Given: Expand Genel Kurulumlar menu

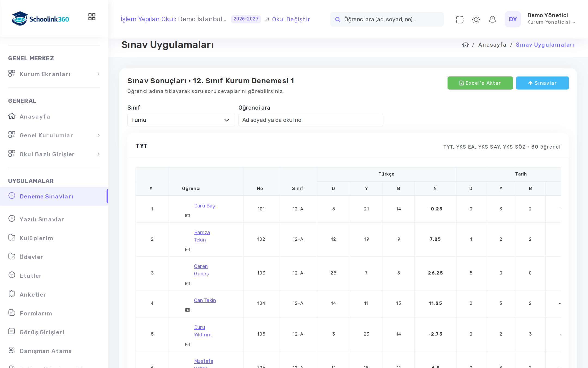Looking at the screenshot, I should (54, 135).
